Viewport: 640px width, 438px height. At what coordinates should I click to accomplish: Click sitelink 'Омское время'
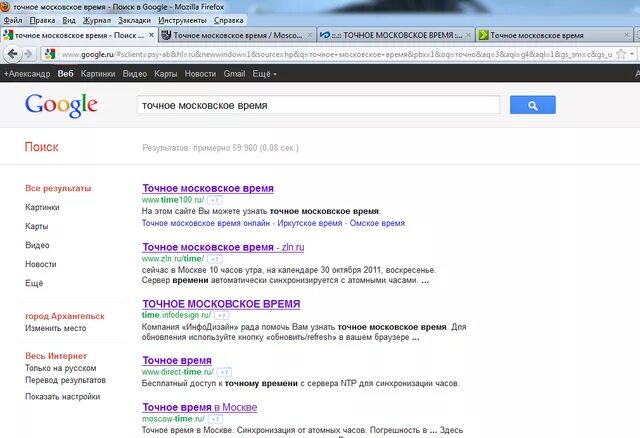point(377,223)
